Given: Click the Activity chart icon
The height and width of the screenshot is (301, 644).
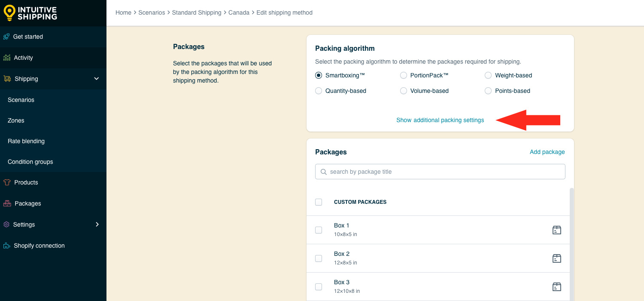Looking at the screenshot, I should point(7,58).
